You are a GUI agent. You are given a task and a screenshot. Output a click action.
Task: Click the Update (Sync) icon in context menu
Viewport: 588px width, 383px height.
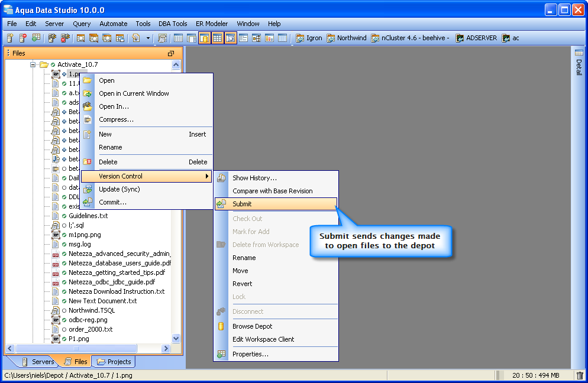(x=88, y=189)
